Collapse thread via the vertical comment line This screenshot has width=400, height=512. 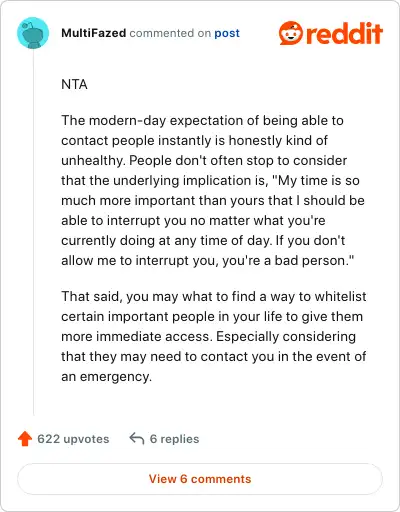point(33,232)
